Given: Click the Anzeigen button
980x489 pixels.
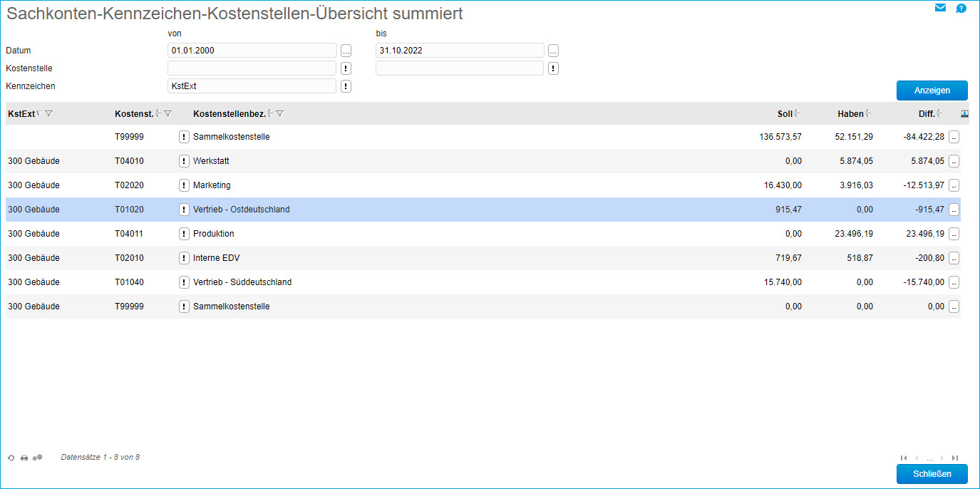Looking at the screenshot, I should pyautogui.click(x=932, y=91).
